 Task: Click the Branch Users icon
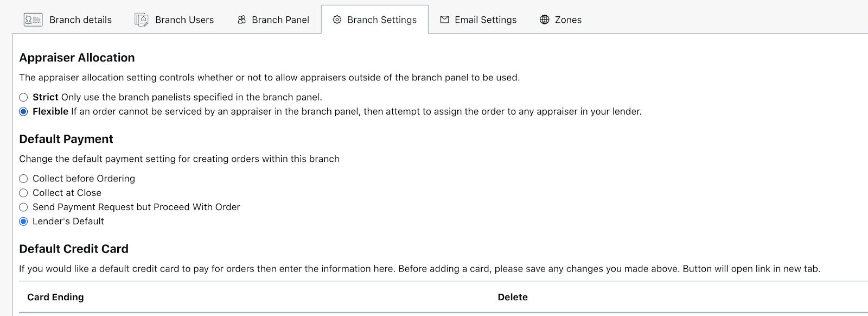coord(142,20)
